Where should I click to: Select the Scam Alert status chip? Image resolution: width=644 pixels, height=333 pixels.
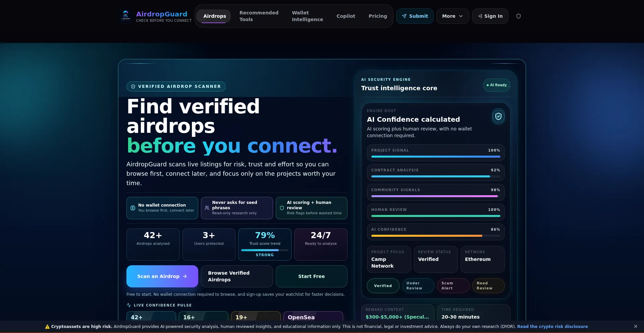click(453, 286)
